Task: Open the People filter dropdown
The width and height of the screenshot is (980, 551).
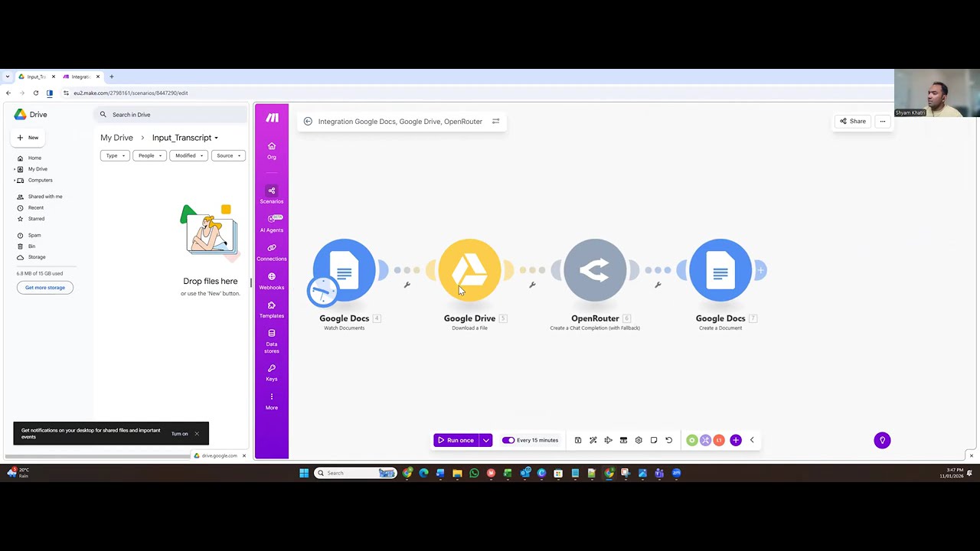Action: [149, 155]
